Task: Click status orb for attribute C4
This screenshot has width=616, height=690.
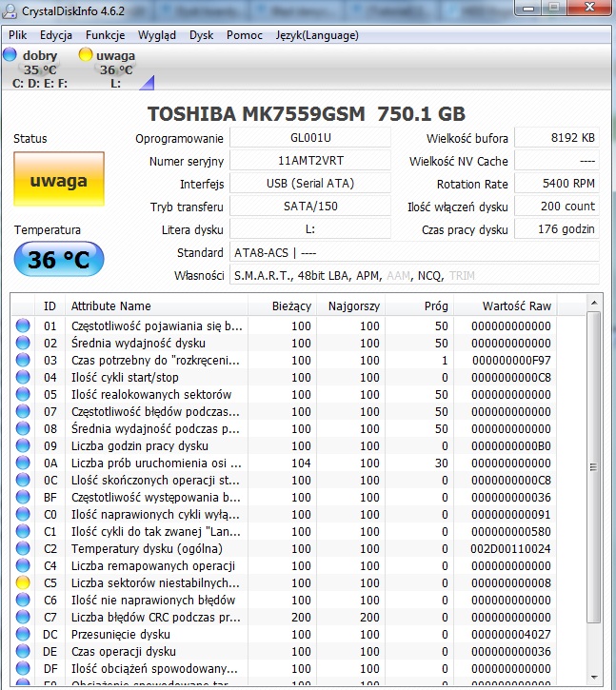Action: (x=23, y=566)
